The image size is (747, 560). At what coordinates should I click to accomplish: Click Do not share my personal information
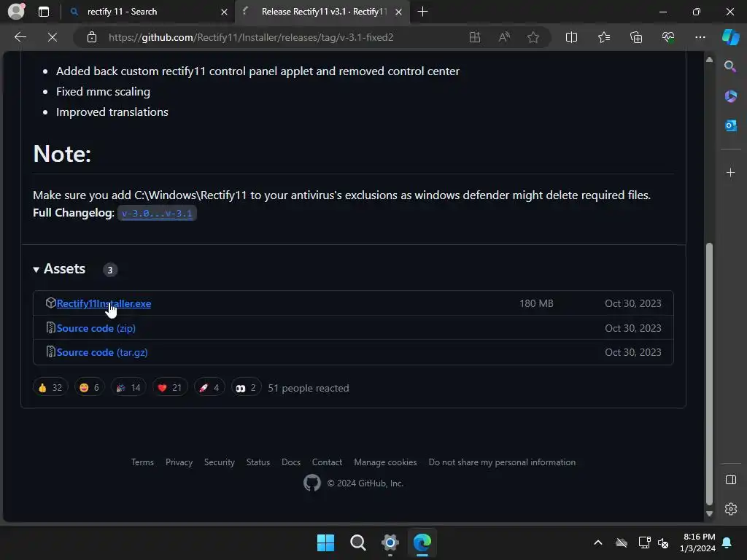click(x=502, y=462)
